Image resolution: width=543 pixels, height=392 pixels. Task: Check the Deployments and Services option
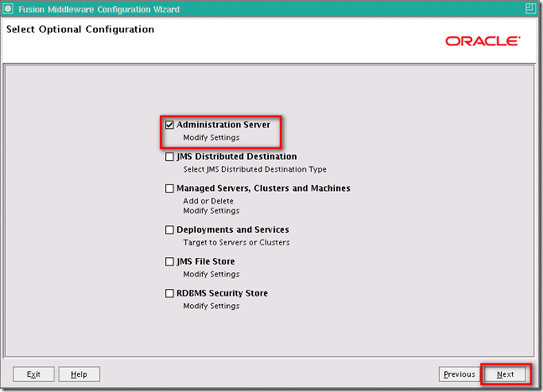(169, 230)
